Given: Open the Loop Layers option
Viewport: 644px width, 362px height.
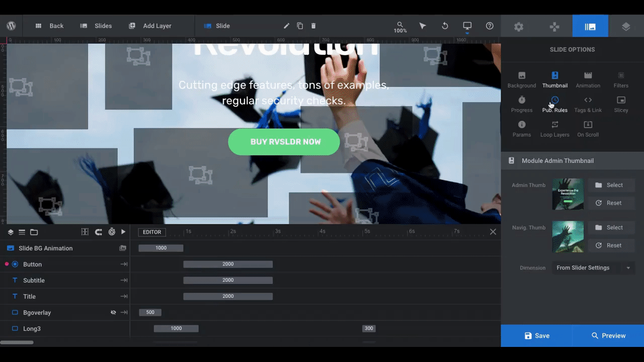Looking at the screenshot, I should coord(555,129).
